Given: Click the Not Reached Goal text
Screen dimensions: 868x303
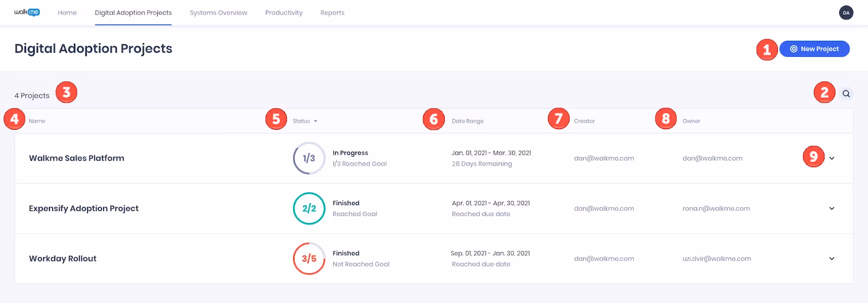Looking at the screenshot, I should (x=361, y=264).
